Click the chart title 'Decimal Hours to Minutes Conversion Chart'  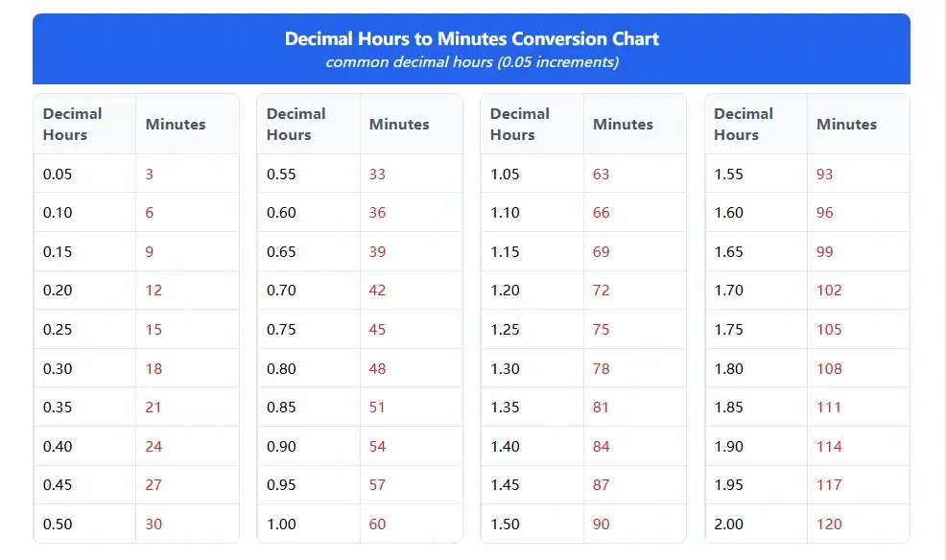(x=471, y=39)
